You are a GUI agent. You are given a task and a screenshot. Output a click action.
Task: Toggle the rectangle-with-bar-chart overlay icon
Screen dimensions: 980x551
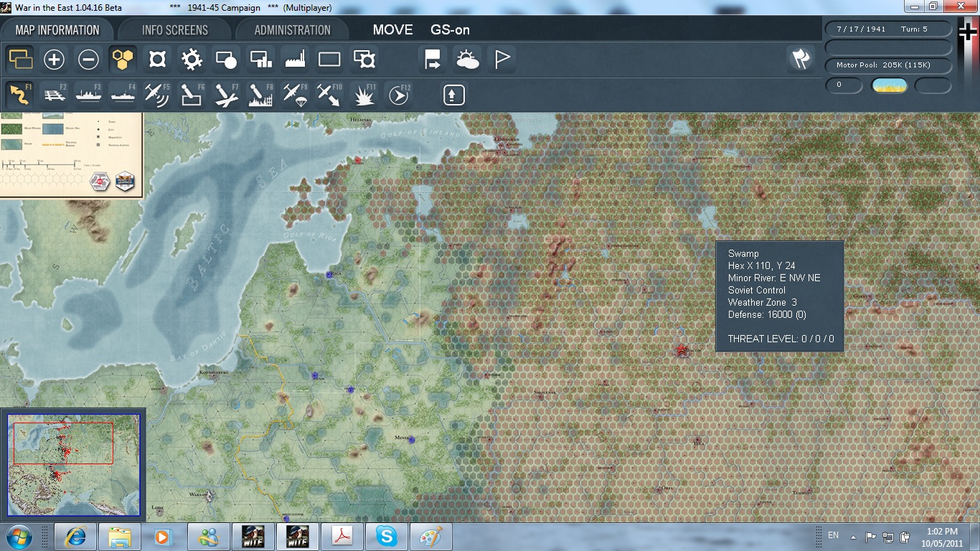pyautogui.click(x=260, y=60)
